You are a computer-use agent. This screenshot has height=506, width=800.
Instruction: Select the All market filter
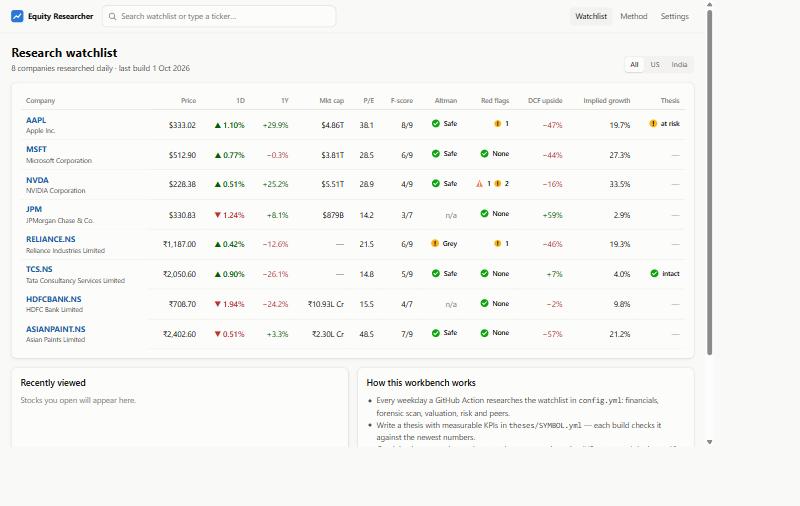[x=634, y=65]
